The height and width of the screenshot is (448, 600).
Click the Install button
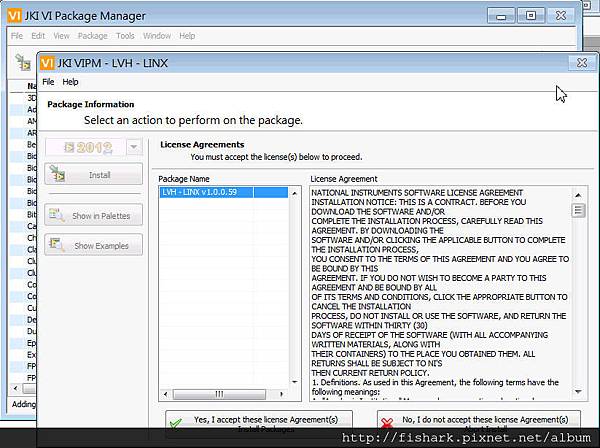(x=94, y=174)
